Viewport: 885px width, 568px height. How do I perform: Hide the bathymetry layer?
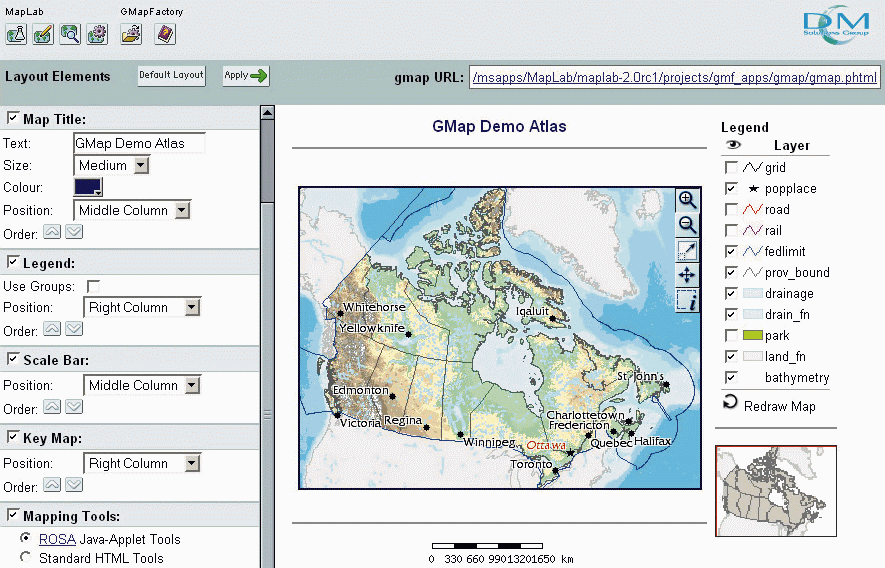tap(731, 377)
